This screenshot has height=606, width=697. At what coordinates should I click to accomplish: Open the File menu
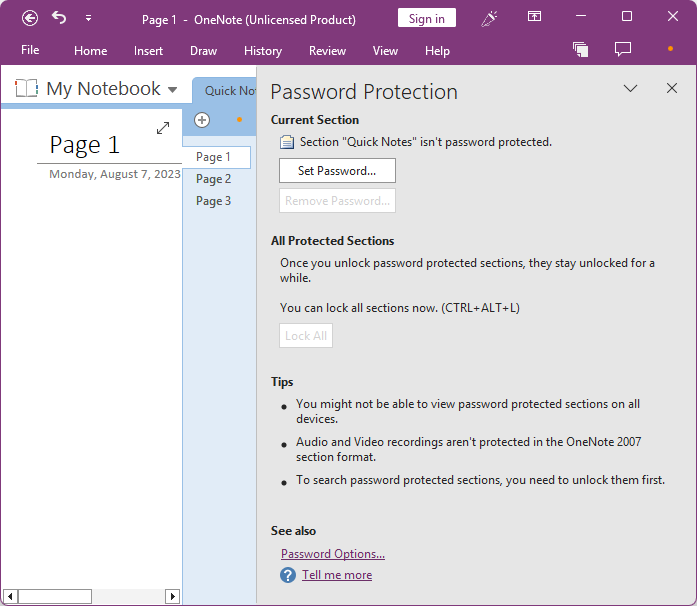pyautogui.click(x=30, y=50)
